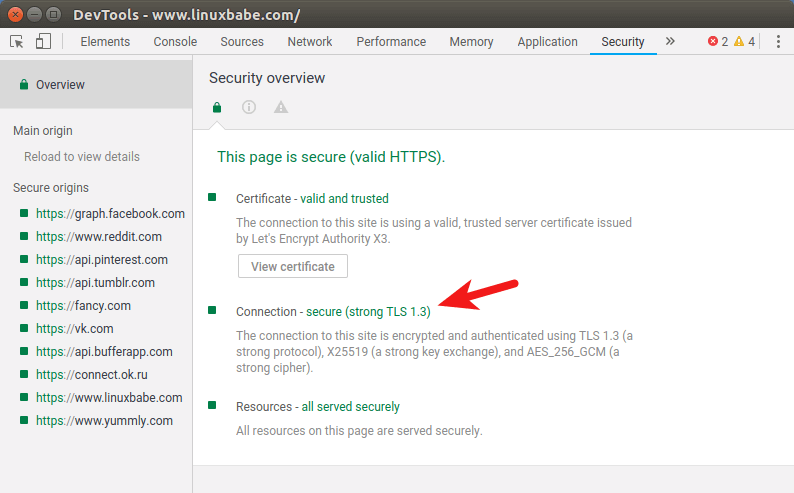Open the Elements tab
794x493 pixels.
point(105,42)
